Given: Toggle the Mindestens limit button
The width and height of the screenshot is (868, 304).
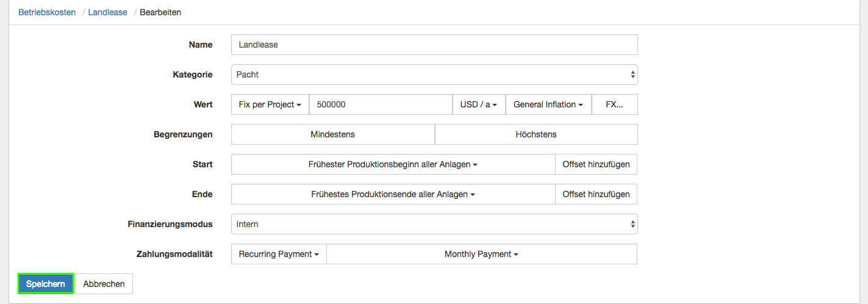Looking at the screenshot, I should pyautogui.click(x=332, y=134).
